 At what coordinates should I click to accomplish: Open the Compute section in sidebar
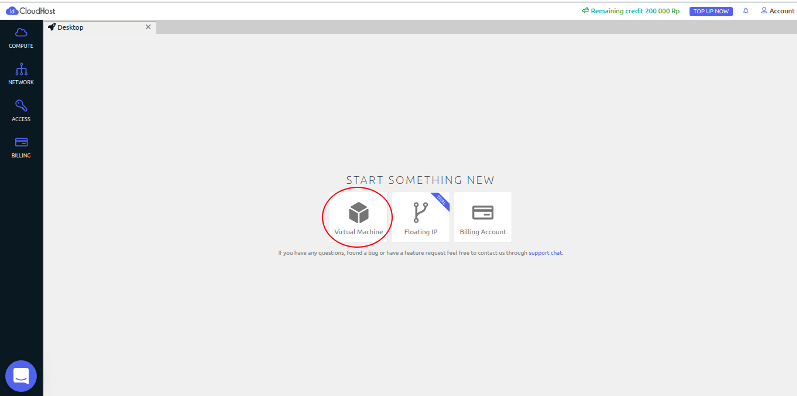(x=21, y=38)
